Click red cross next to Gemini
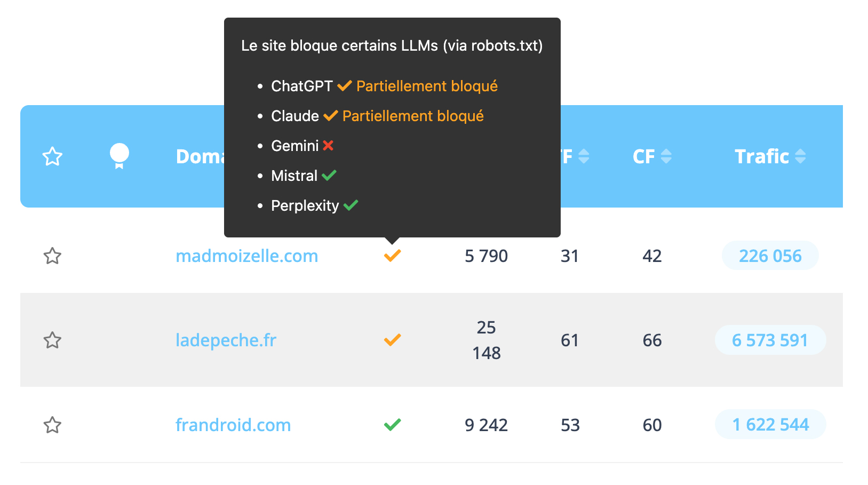Viewport: 868px width, 485px height. point(328,146)
